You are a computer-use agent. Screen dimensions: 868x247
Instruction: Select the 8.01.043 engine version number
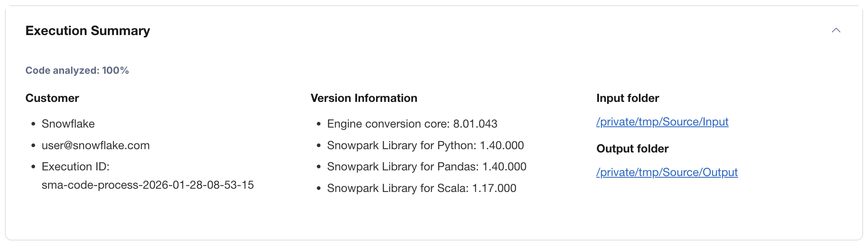(475, 124)
